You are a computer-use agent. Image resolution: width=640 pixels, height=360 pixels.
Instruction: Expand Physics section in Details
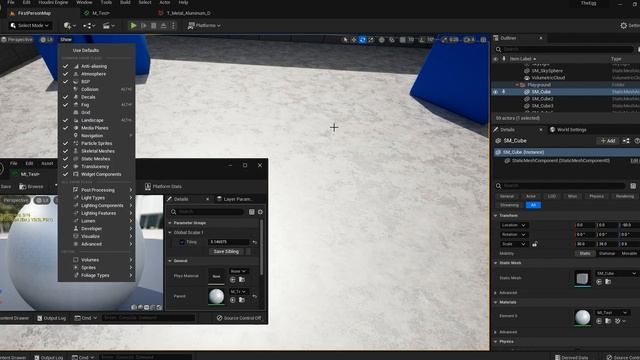pyautogui.click(x=496, y=342)
